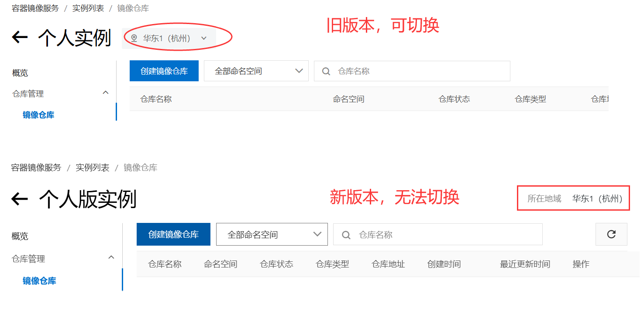Image resolution: width=644 pixels, height=309 pixels.
Task: Click 仓库地址 column header in new version table
Action: coord(388,264)
